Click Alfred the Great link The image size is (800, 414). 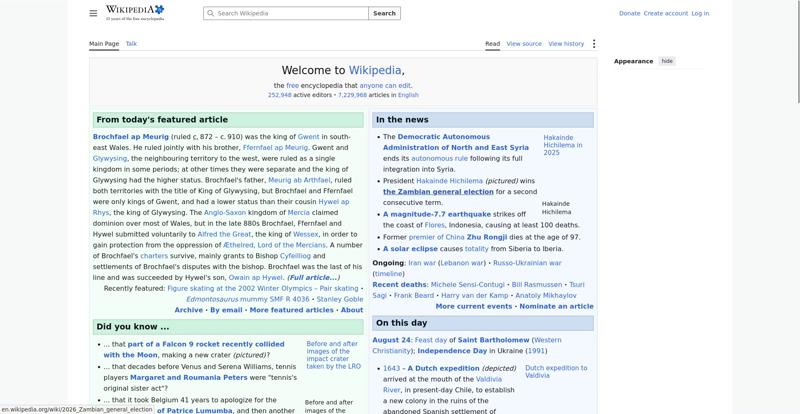(224, 234)
